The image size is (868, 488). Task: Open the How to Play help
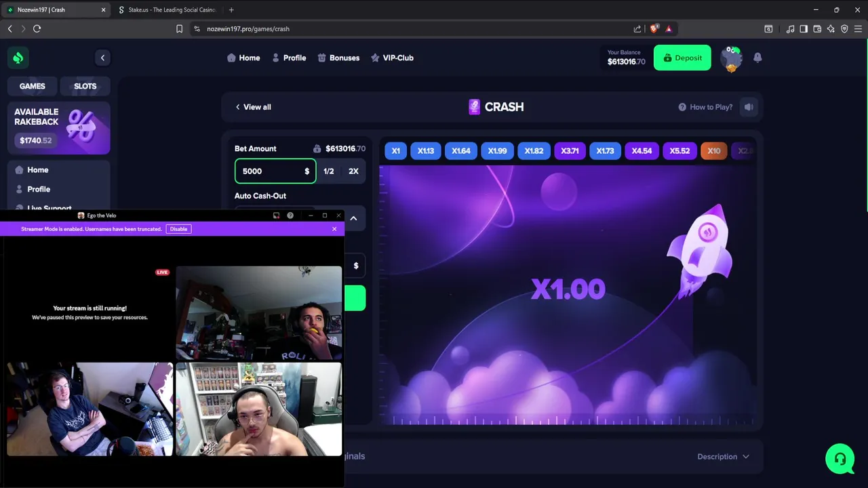(x=705, y=107)
